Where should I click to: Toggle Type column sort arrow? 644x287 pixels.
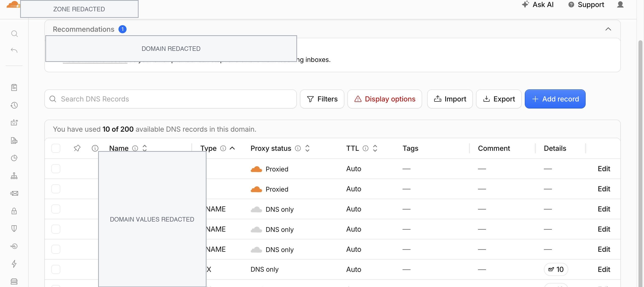[x=232, y=148]
